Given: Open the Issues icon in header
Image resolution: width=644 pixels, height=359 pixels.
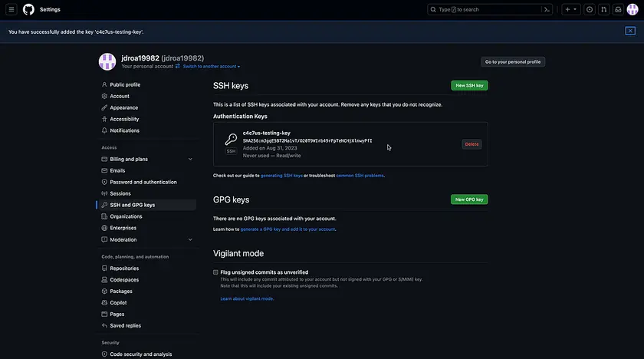Looking at the screenshot, I should pyautogui.click(x=590, y=9).
